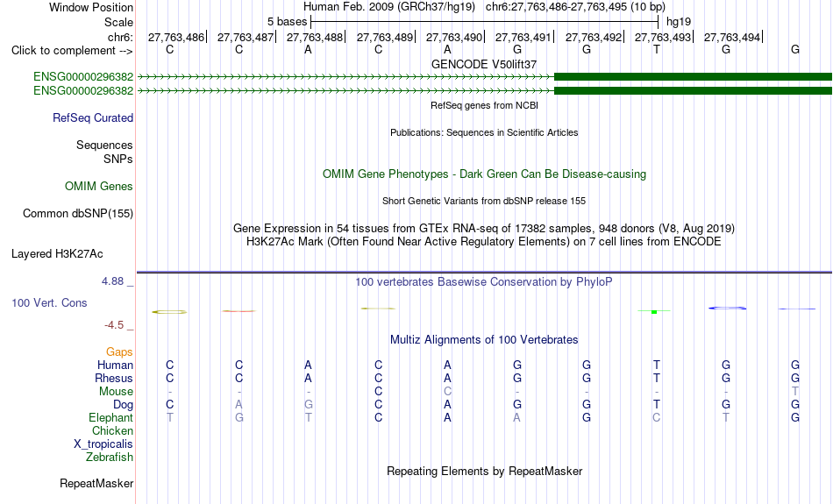Open the GENCODE V50lift37 track title
The image size is (833, 504).
point(484,64)
